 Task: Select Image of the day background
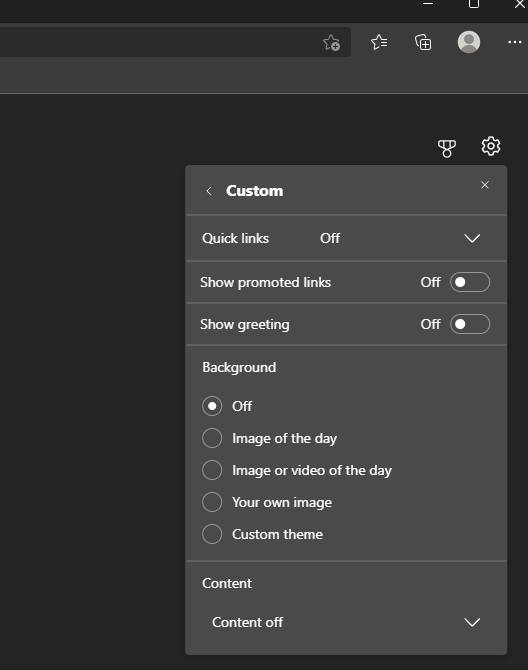pyautogui.click(x=212, y=438)
